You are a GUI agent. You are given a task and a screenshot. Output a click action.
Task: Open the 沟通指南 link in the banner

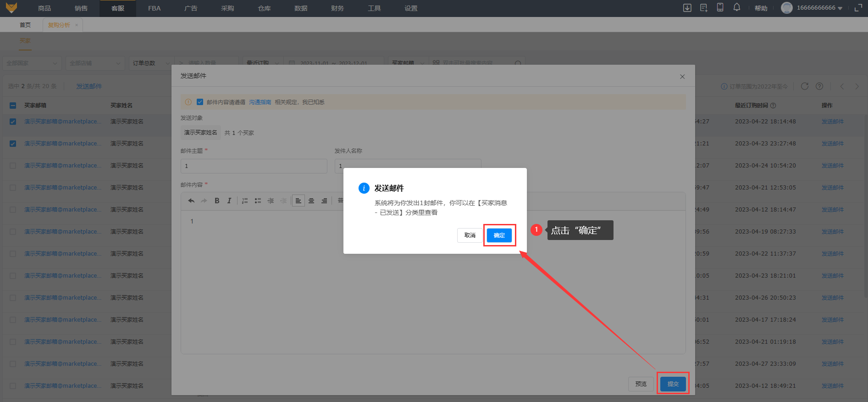[260, 102]
